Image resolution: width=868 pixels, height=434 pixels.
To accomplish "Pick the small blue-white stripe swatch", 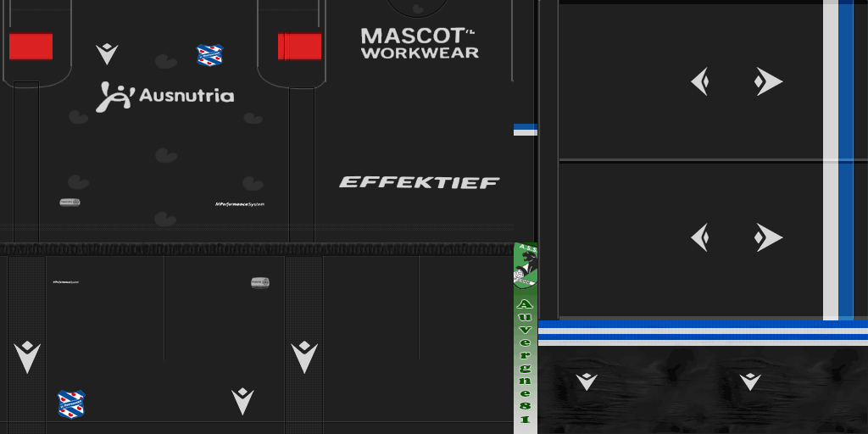I will [x=525, y=130].
